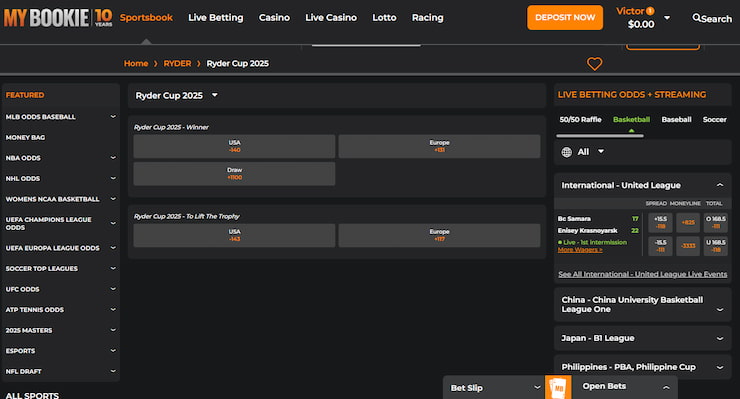740x399 pixels.
Task: Click the Search magnifier icon
Action: (696, 18)
